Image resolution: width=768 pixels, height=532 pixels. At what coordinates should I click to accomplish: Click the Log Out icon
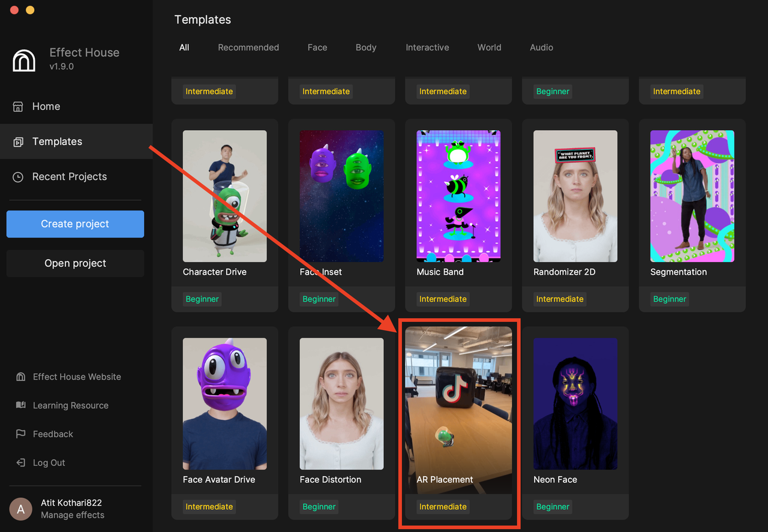(x=20, y=462)
